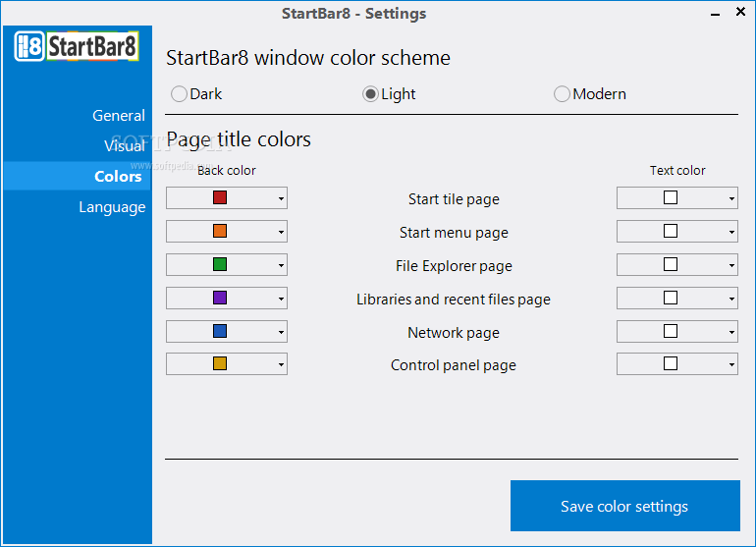Click white text color swatch for Control panel page
Image resolution: width=756 pixels, height=547 pixels.
click(x=671, y=363)
